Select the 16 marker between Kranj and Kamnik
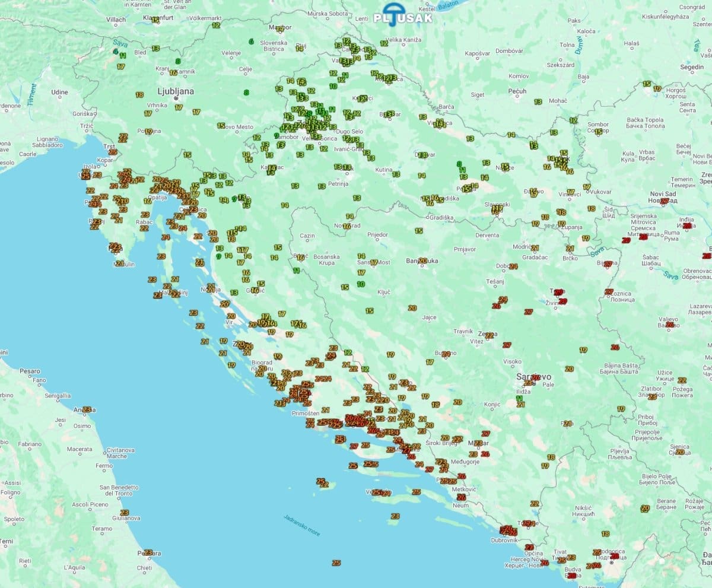This screenshot has width=712, height=588. pyautogui.click(x=173, y=72)
